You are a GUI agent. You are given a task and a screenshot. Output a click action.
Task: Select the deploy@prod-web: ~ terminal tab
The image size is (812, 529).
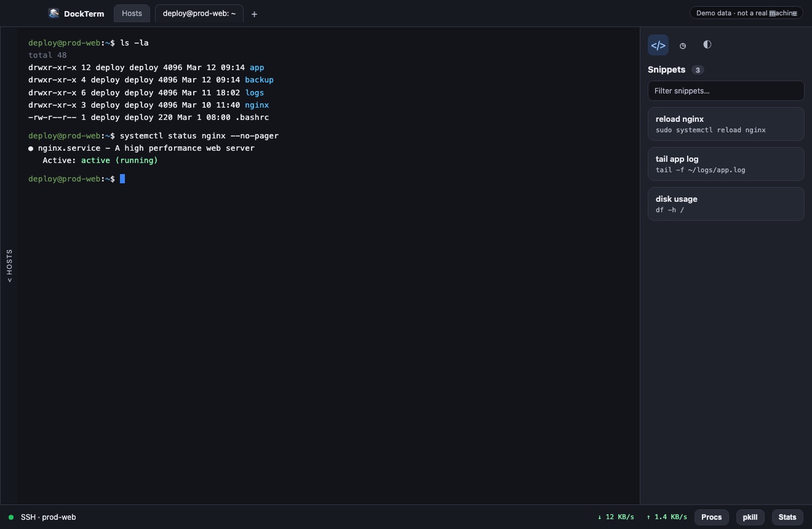(x=199, y=13)
